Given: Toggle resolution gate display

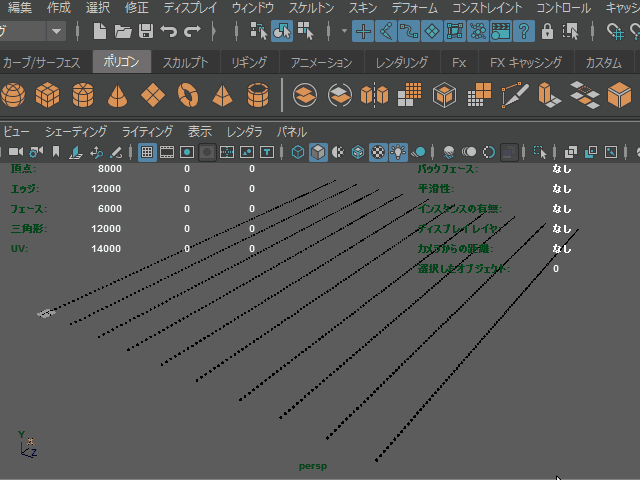Looking at the screenshot, I should pos(187,152).
